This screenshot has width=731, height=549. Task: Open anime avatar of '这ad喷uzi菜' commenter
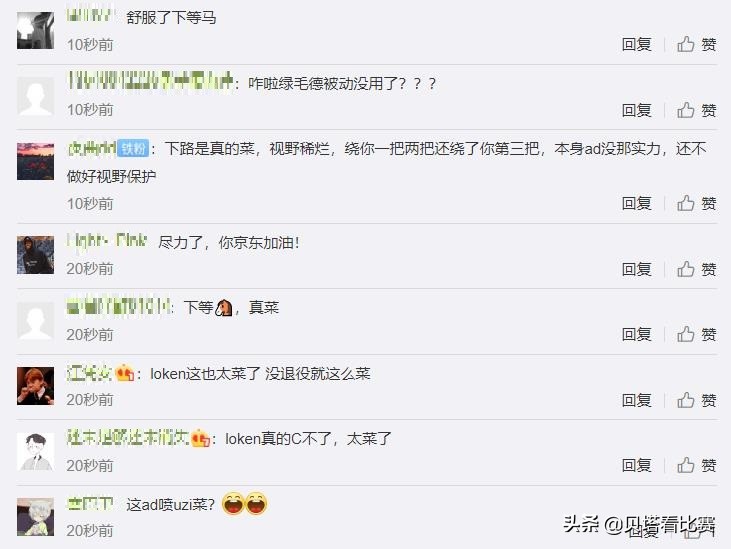pos(35,516)
